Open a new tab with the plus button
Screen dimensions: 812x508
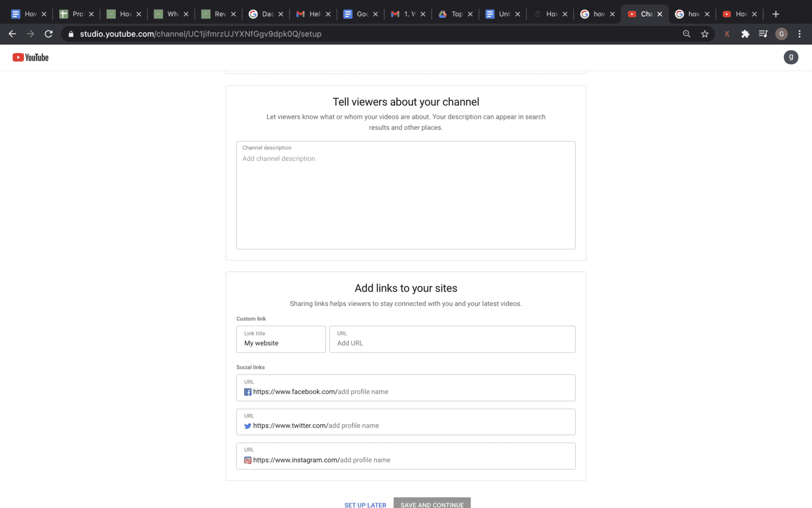[776, 14]
